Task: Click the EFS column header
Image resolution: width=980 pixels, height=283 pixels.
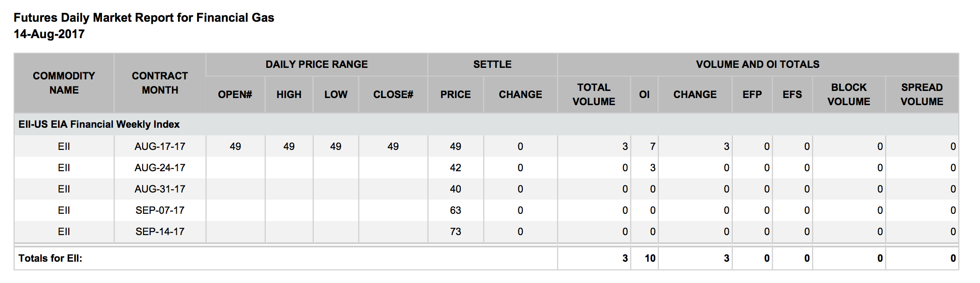Action: coord(792,94)
